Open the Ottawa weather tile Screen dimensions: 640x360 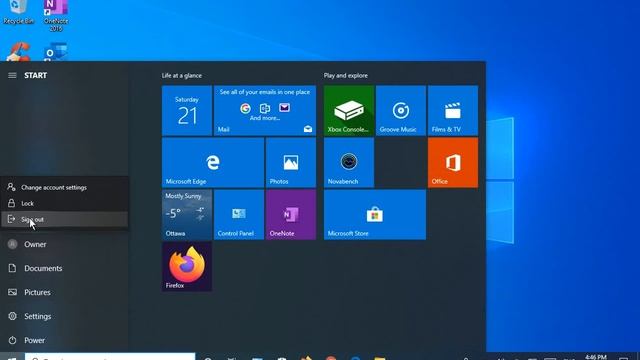[x=187, y=215]
